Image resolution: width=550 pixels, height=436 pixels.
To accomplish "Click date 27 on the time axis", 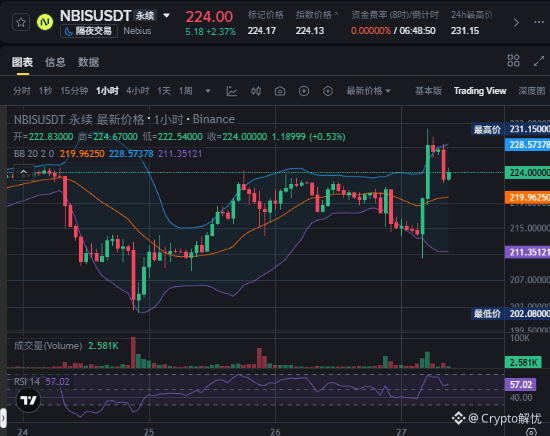I will pyautogui.click(x=401, y=432).
